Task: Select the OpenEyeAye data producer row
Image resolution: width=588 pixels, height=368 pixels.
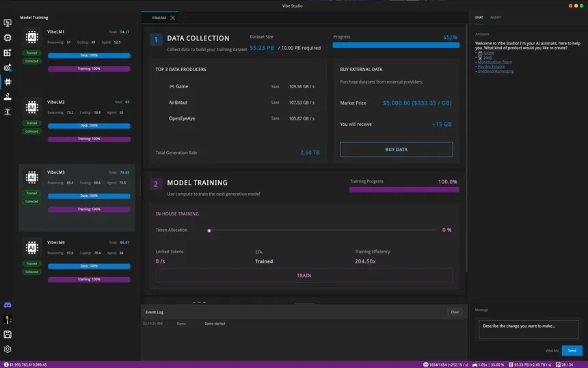Action: (x=237, y=118)
